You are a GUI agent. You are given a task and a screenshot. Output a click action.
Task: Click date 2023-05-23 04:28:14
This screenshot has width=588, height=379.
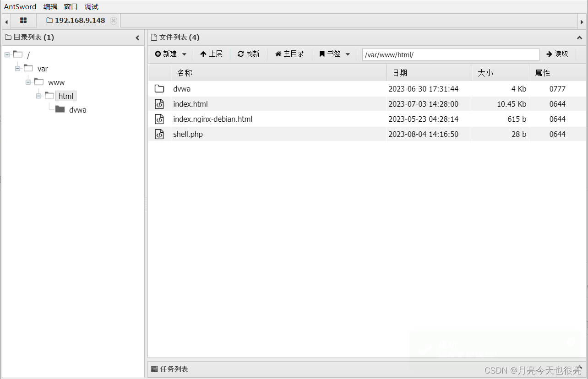(x=424, y=119)
